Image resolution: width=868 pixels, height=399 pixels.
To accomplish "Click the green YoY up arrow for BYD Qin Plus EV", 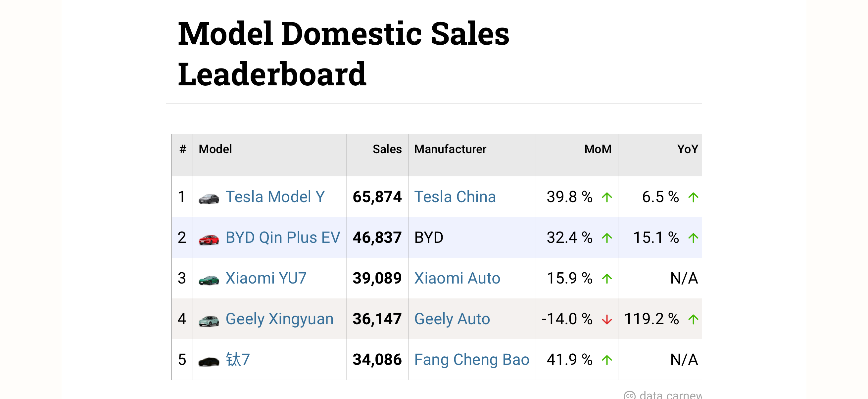I will 693,238.
